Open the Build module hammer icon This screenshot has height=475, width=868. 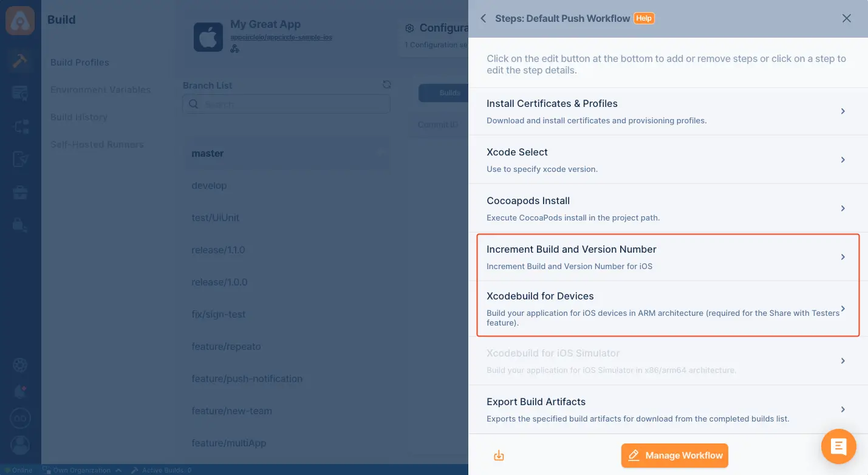click(x=20, y=61)
